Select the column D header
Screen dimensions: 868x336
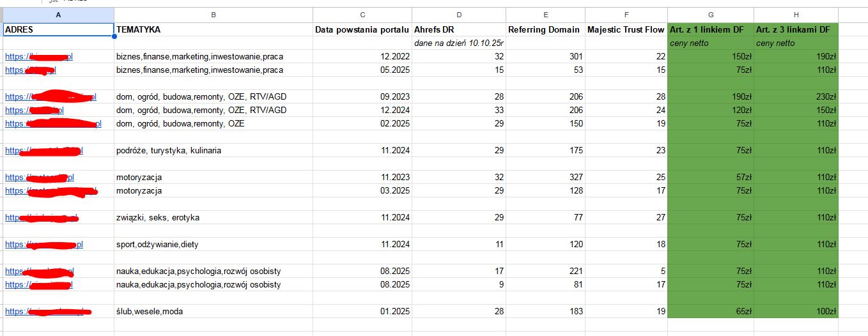(458, 15)
